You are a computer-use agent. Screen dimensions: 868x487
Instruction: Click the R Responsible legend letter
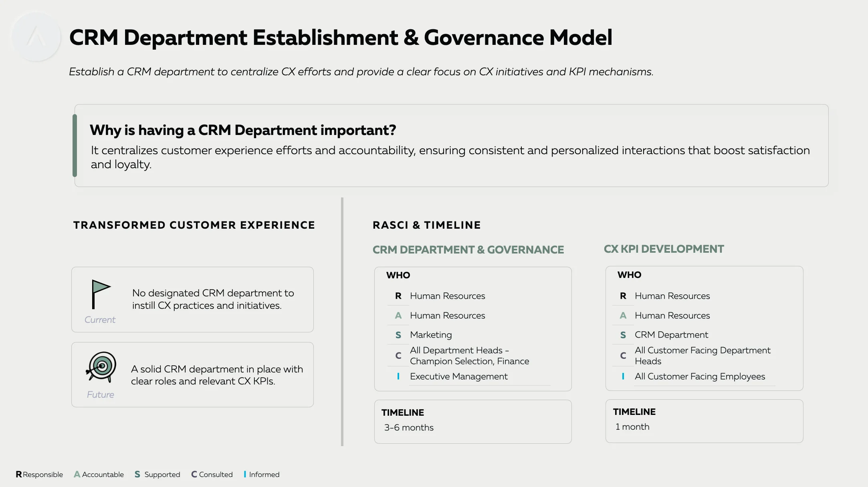(19, 474)
